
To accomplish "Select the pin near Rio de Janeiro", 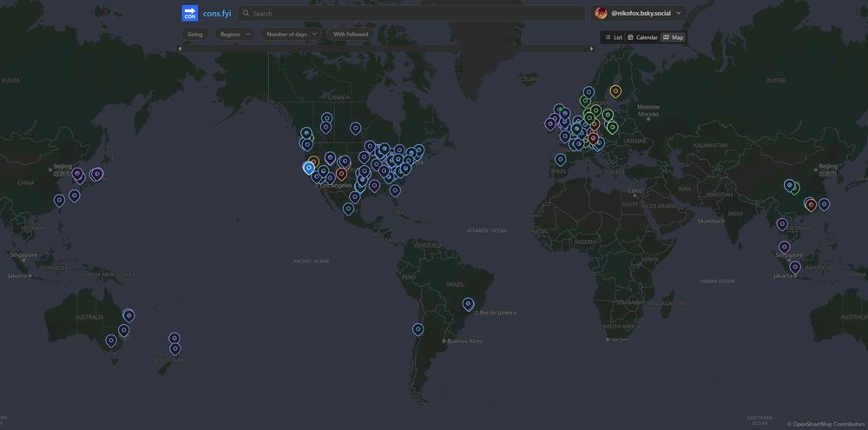I will 469,304.
